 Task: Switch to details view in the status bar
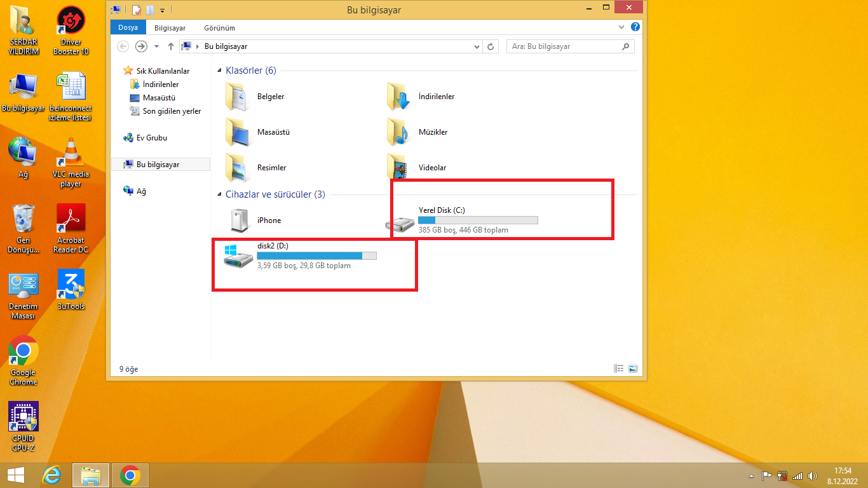pos(619,369)
